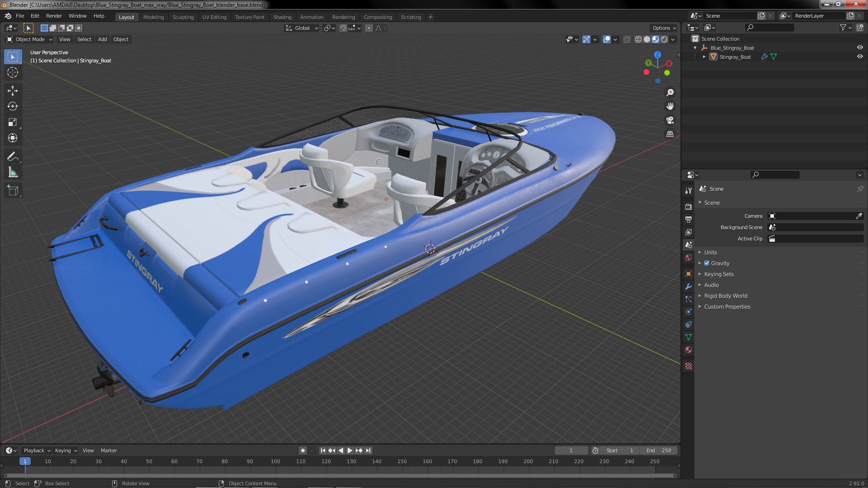Select the Select Box tool
Image resolution: width=868 pixels, height=488 pixels.
click(13, 57)
